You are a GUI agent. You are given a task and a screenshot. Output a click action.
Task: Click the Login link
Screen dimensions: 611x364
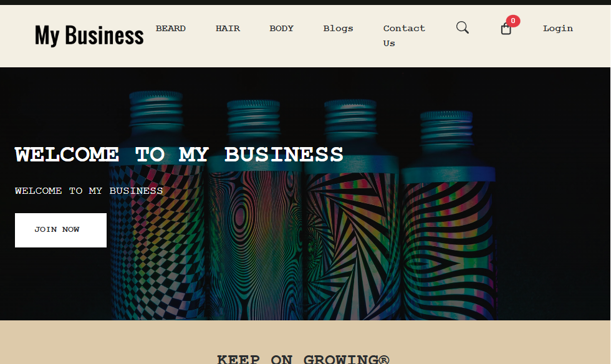[x=558, y=29]
